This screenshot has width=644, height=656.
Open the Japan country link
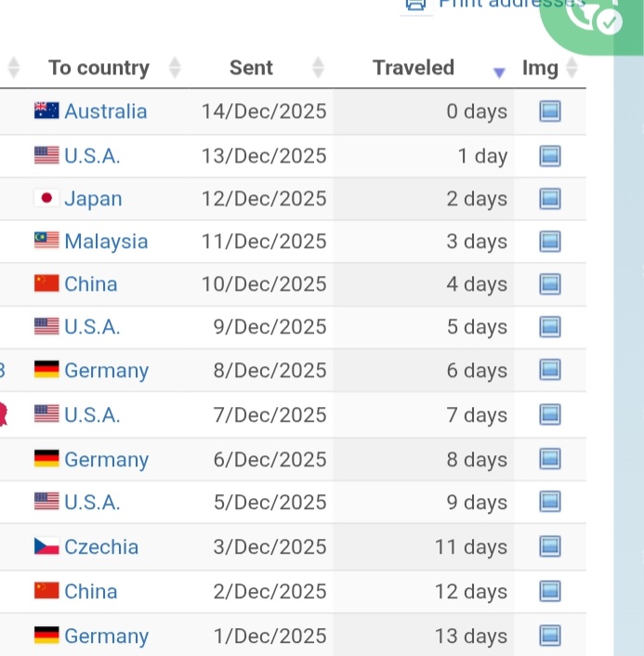point(93,199)
